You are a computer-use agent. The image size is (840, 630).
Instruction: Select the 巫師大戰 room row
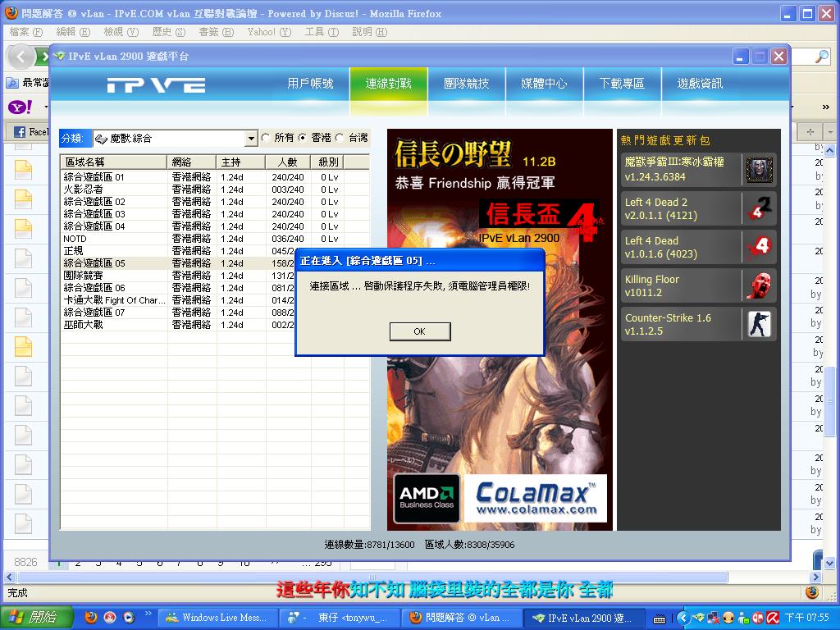pyautogui.click(x=178, y=325)
